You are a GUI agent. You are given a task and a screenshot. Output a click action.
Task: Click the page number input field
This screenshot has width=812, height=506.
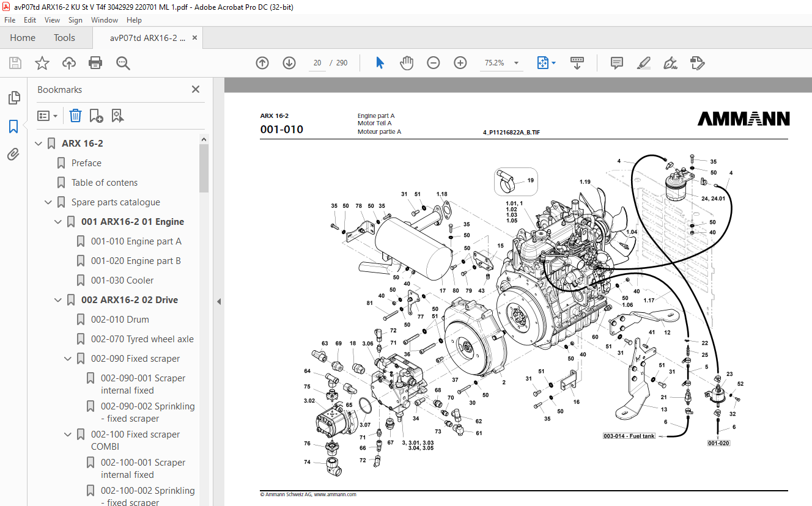[317, 63]
